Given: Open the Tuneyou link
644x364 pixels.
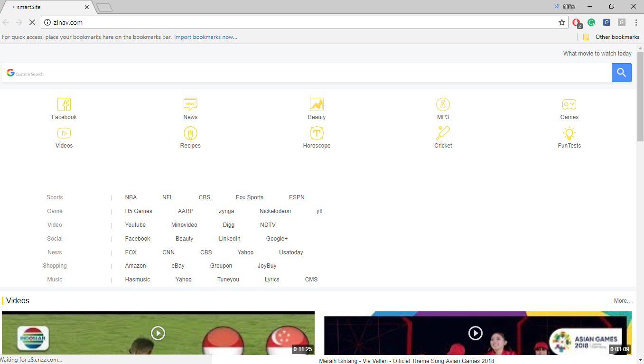Looking at the screenshot, I should click(228, 280).
